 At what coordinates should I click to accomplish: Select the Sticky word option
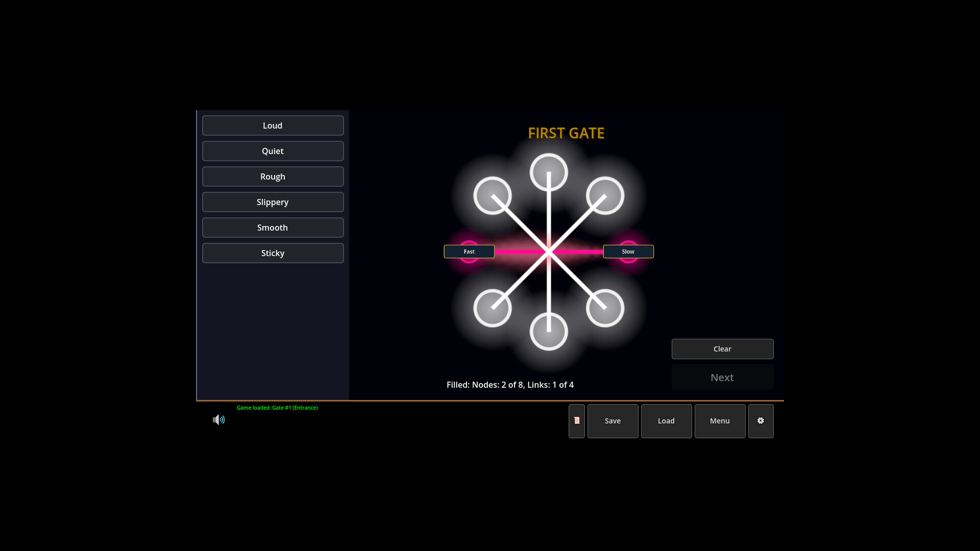tap(273, 253)
